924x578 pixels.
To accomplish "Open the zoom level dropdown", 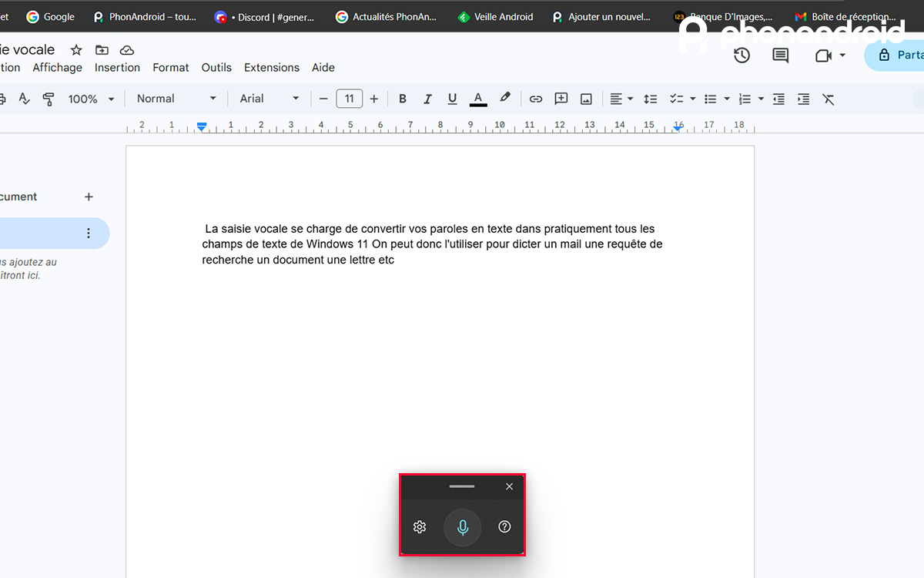I will (x=91, y=99).
